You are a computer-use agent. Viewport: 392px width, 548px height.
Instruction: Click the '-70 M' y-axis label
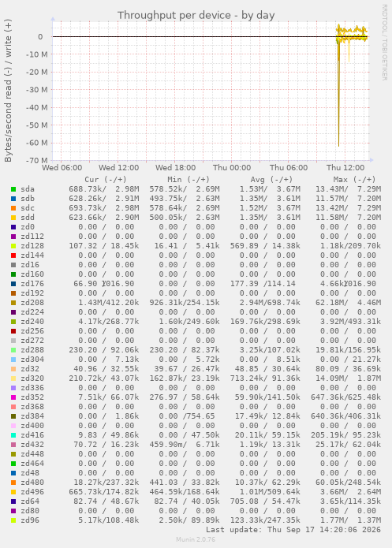36,161
